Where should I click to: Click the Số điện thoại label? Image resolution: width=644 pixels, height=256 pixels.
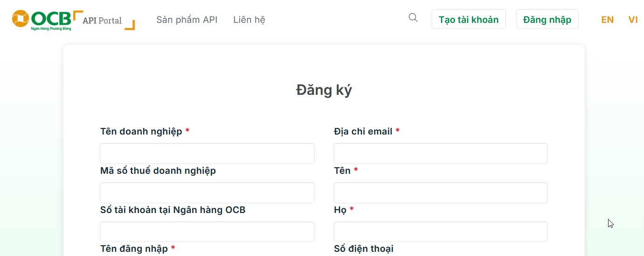[x=364, y=249]
